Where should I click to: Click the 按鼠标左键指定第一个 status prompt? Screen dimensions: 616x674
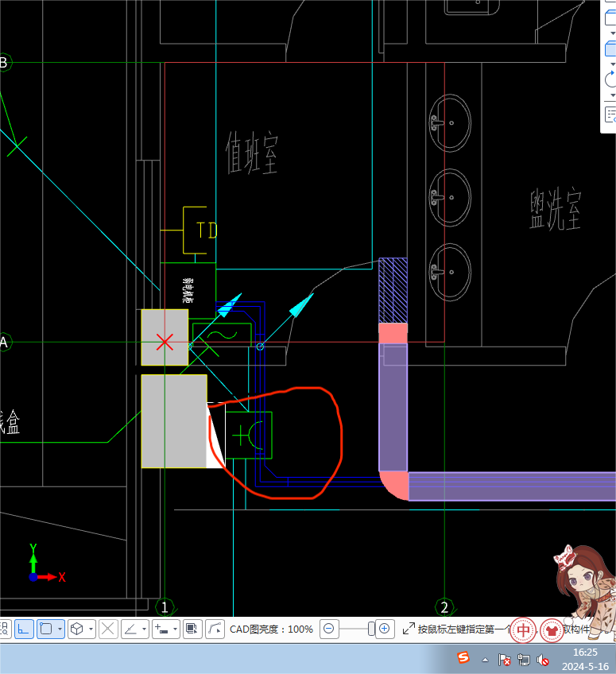pyautogui.click(x=464, y=629)
